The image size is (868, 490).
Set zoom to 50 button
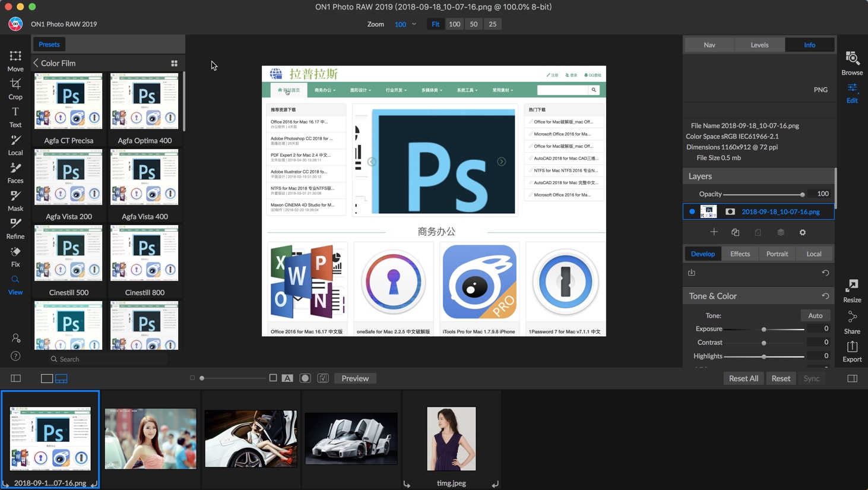coord(473,24)
